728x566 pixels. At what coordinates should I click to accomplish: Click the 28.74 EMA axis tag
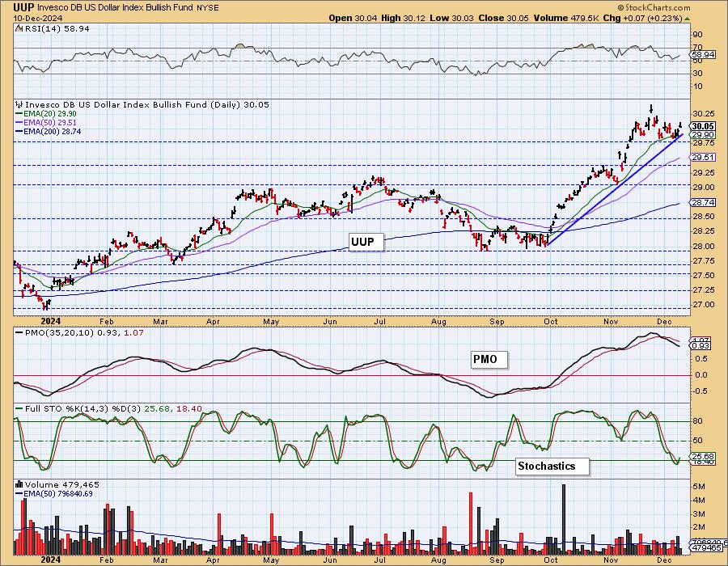coord(703,203)
